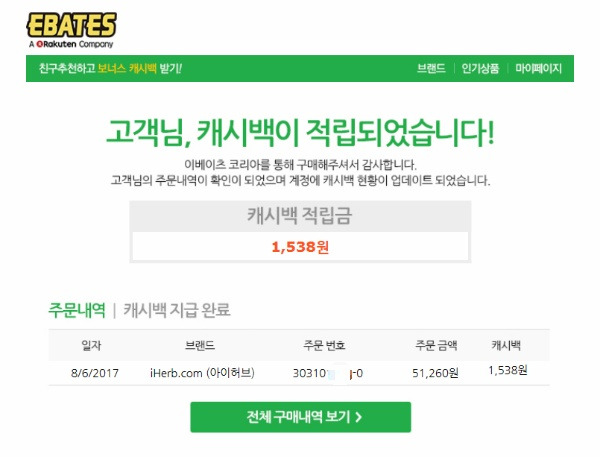This screenshot has height=457, width=600.
Task: Click the order number starting with 30310
Action: click(328, 373)
